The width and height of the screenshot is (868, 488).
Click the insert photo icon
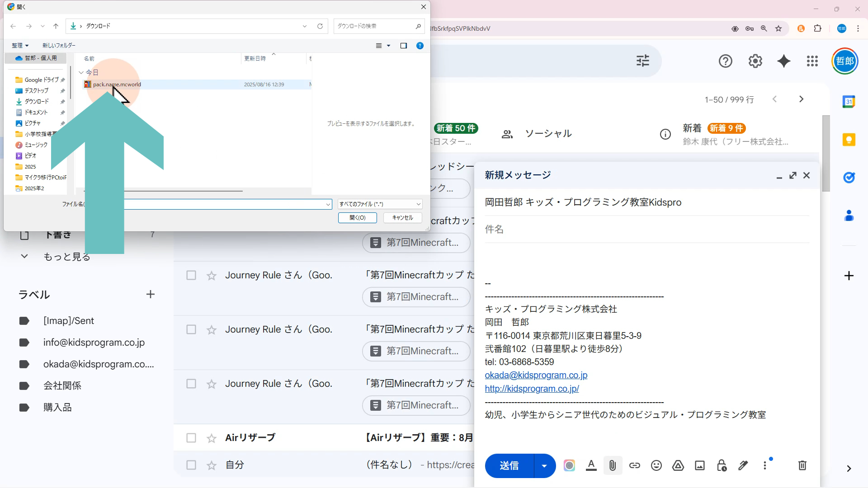tap(699, 465)
